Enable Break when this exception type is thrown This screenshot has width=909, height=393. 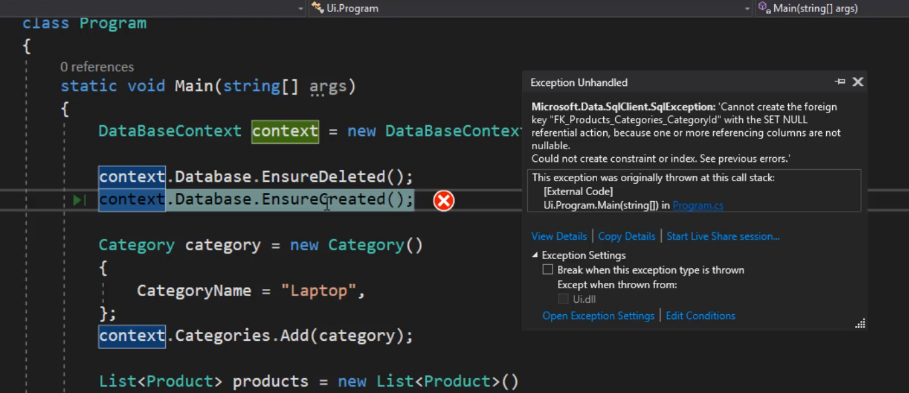(548, 270)
